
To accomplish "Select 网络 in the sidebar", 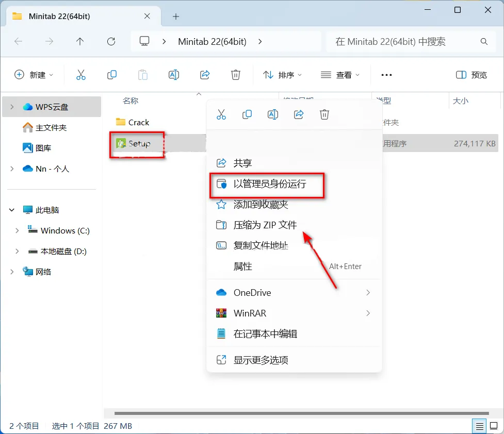I will pos(43,272).
